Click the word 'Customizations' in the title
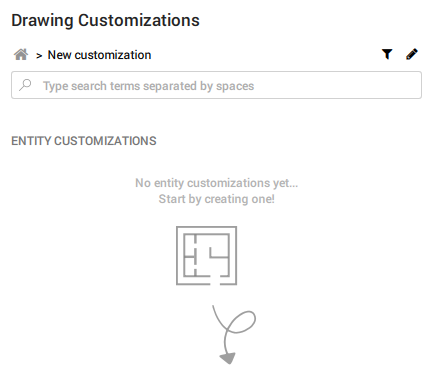This screenshot has height=384, width=430. [x=139, y=20]
